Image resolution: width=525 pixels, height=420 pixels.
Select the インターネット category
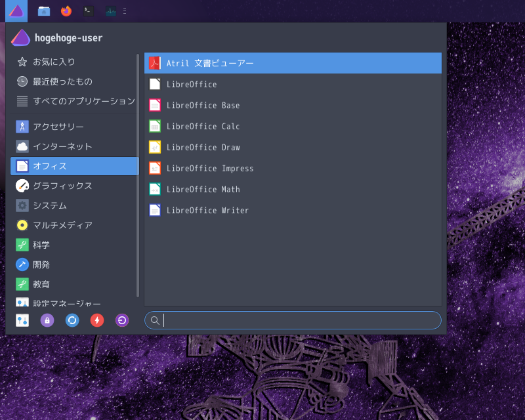pos(73,146)
